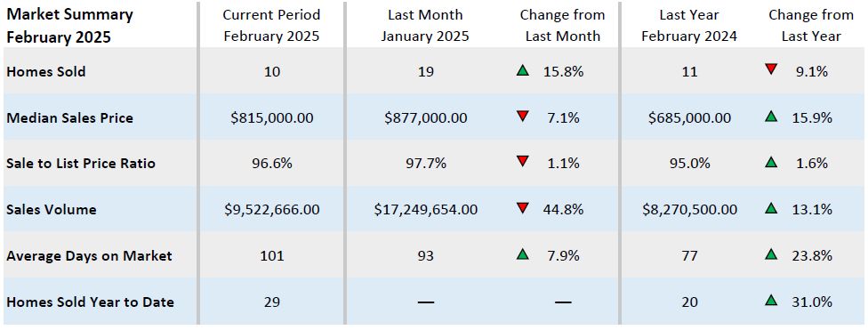The image size is (868, 330).
Task: Click the Homes Sold Year to Date label
Action: 90,302
